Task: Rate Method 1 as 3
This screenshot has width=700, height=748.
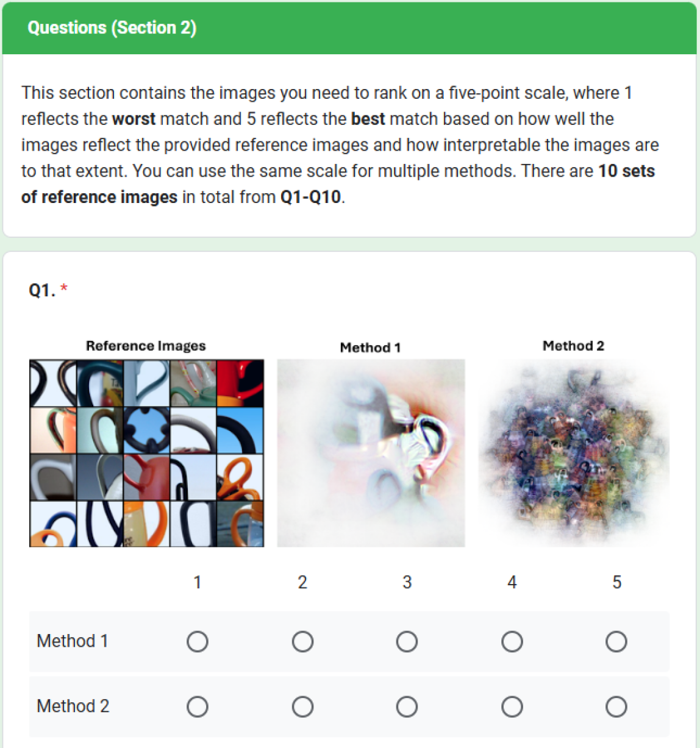Action: (407, 641)
